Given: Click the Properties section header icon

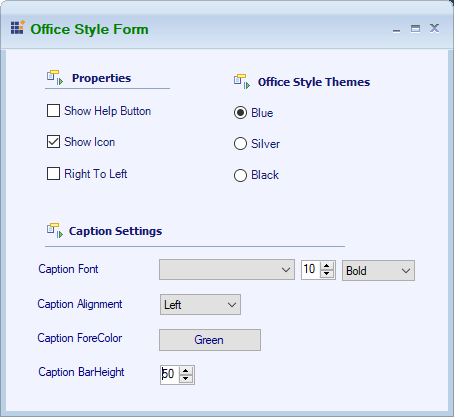Looking at the screenshot, I should [x=55, y=78].
